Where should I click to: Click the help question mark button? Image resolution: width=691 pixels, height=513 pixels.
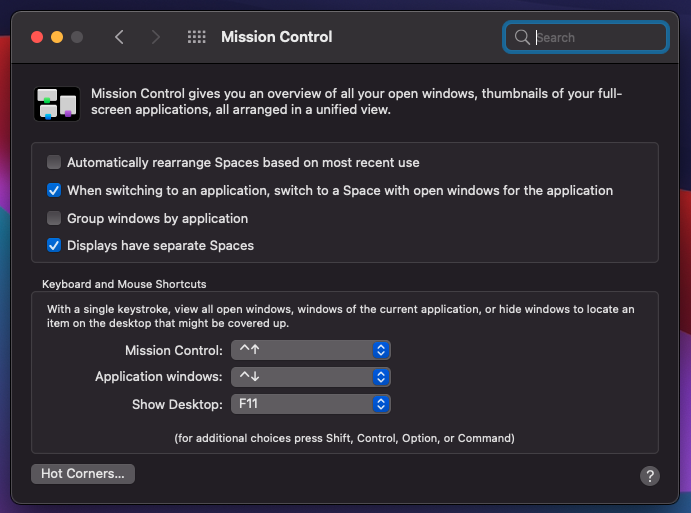click(650, 475)
